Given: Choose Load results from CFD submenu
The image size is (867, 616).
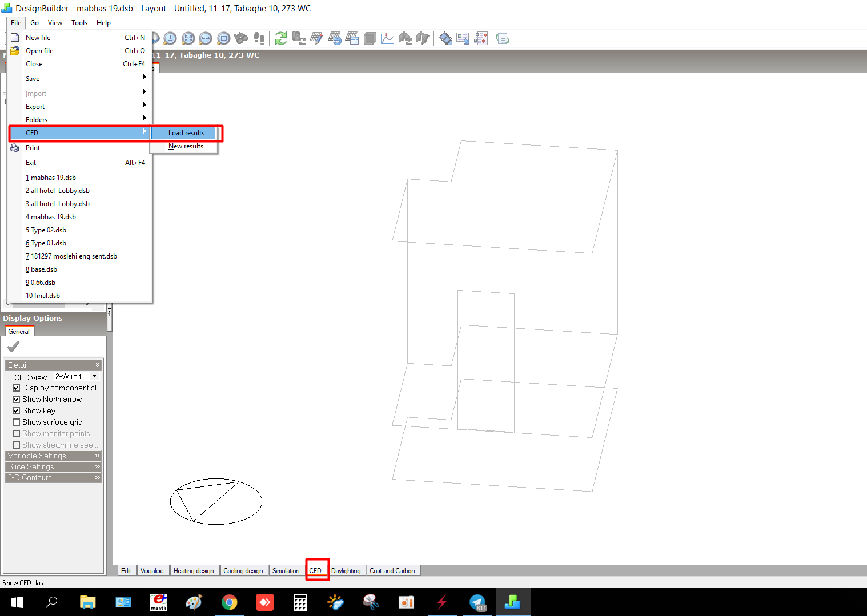Looking at the screenshot, I should click(x=184, y=133).
